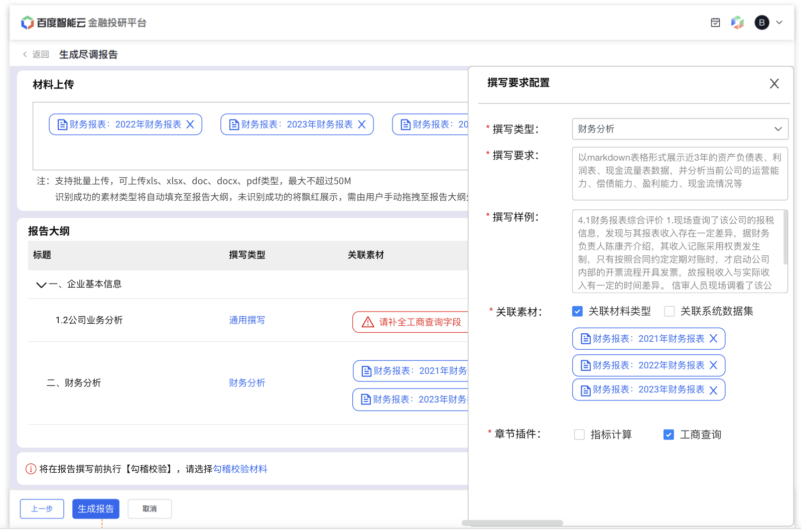This screenshot has height=532, width=801.
Task: Open 撰写类型 dropdown showing 财务分析
Action: point(680,129)
